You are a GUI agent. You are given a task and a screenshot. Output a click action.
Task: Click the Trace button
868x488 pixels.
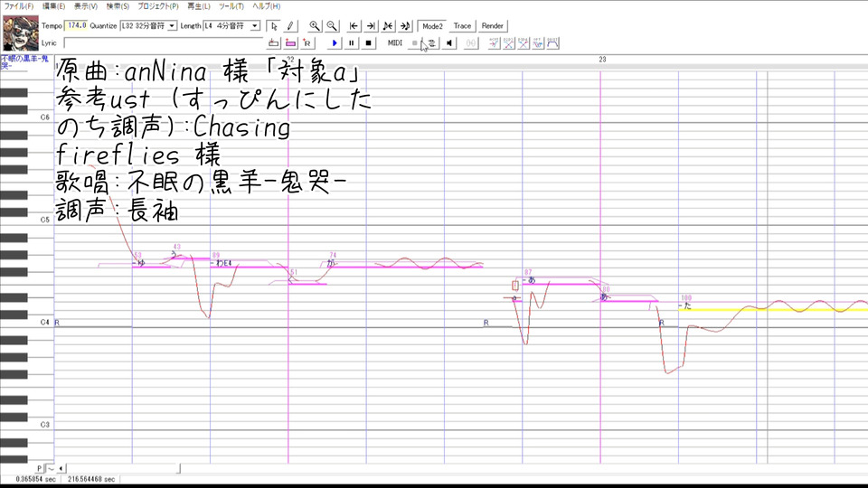point(462,26)
